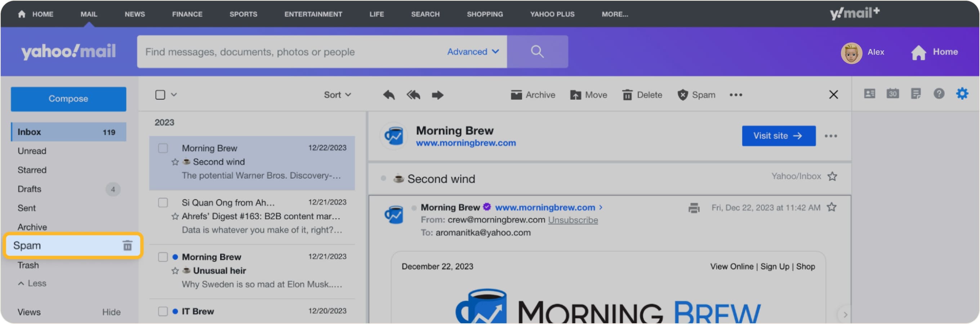This screenshot has height=324, width=980.
Task: Open the Sort dropdown
Action: click(x=336, y=95)
